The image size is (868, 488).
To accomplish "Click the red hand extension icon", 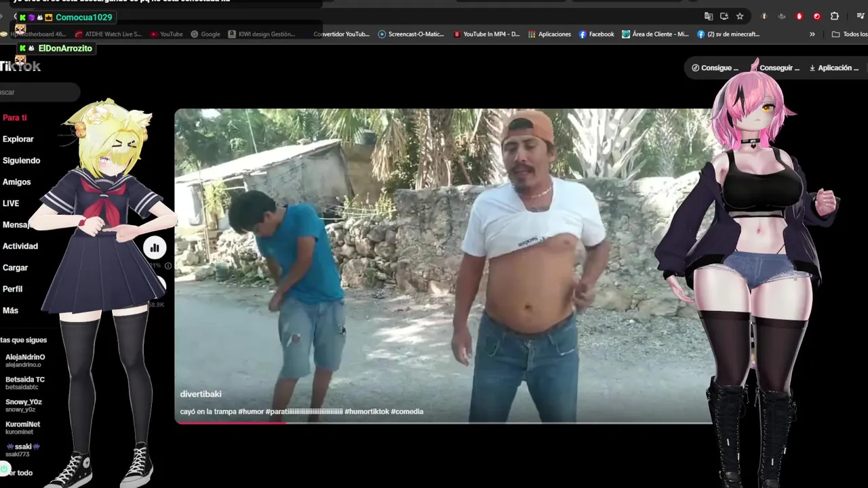I will point(800,16).
